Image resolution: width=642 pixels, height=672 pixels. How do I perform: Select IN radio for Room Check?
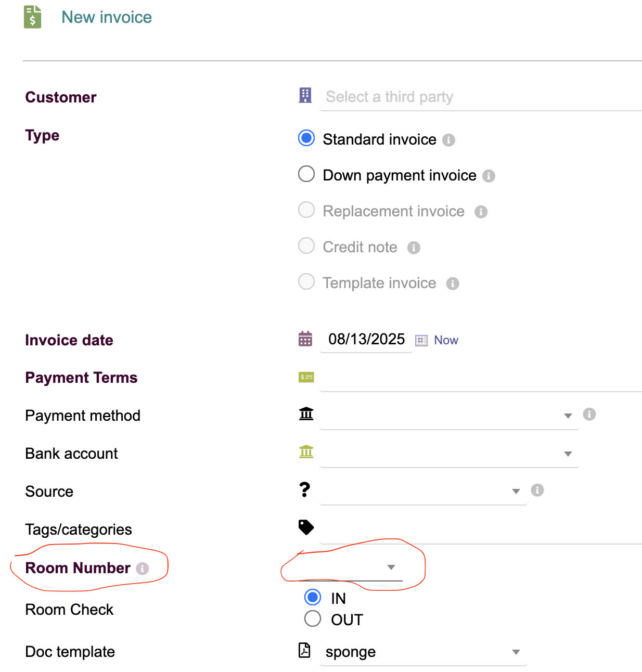click(x=313, y=597)
